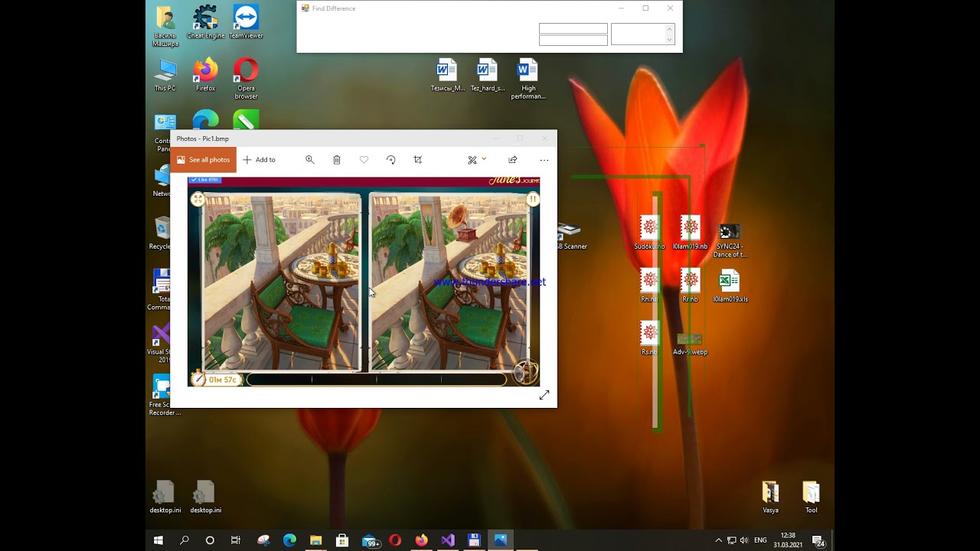
Task: Switch to Visual Studio in the taskbar
Action: click(x=448, y=540)
